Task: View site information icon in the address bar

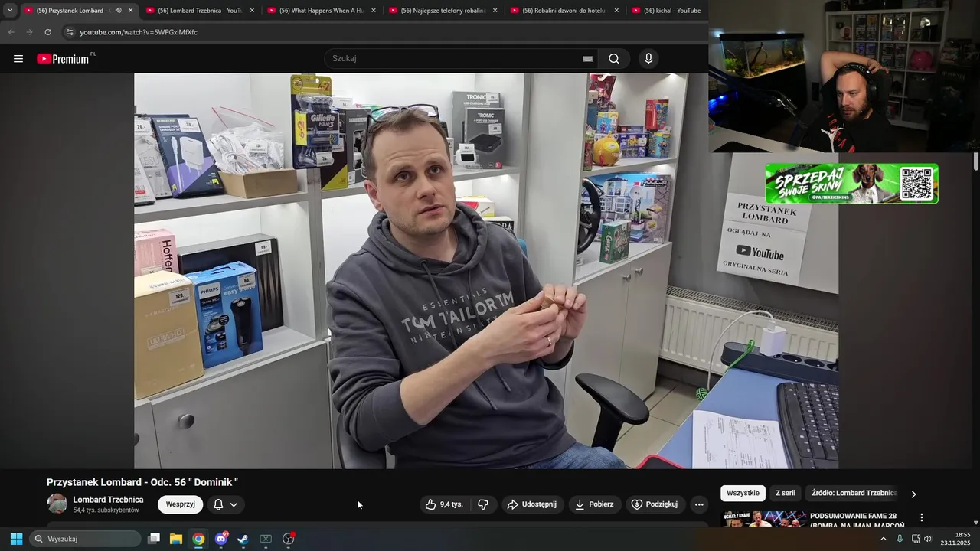Action: 70,32
